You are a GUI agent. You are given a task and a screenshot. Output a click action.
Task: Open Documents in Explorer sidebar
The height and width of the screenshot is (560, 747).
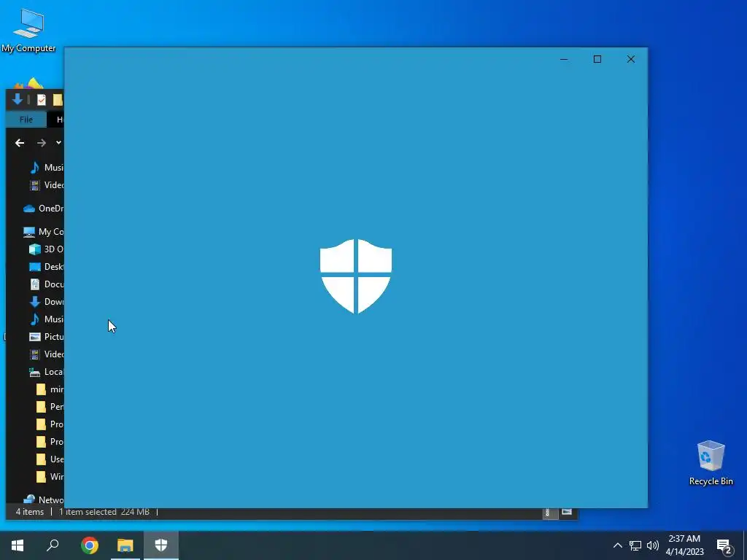(46, 284)
